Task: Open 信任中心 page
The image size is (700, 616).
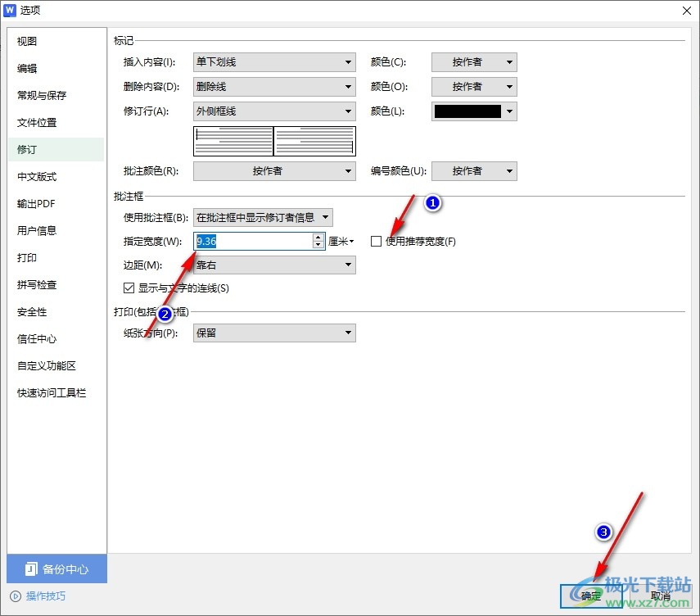Action: click(37, 338)
